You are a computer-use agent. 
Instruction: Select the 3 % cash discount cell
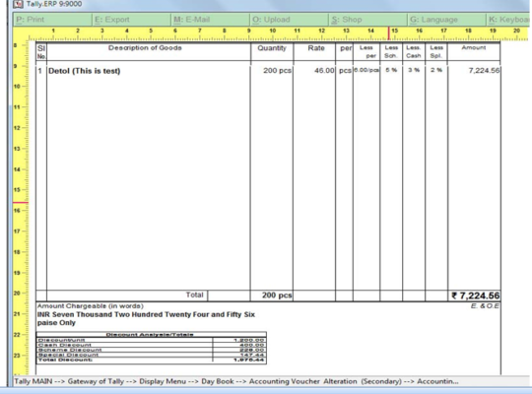[x=414, y=70]
